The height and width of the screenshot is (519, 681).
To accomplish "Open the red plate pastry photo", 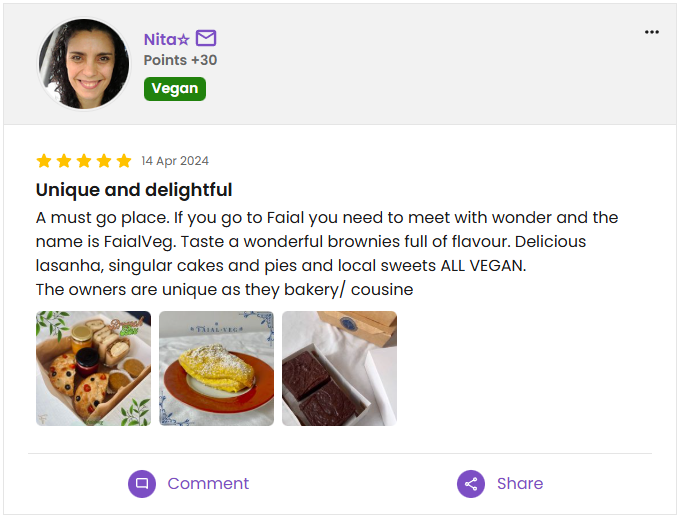I will point(216,368).
